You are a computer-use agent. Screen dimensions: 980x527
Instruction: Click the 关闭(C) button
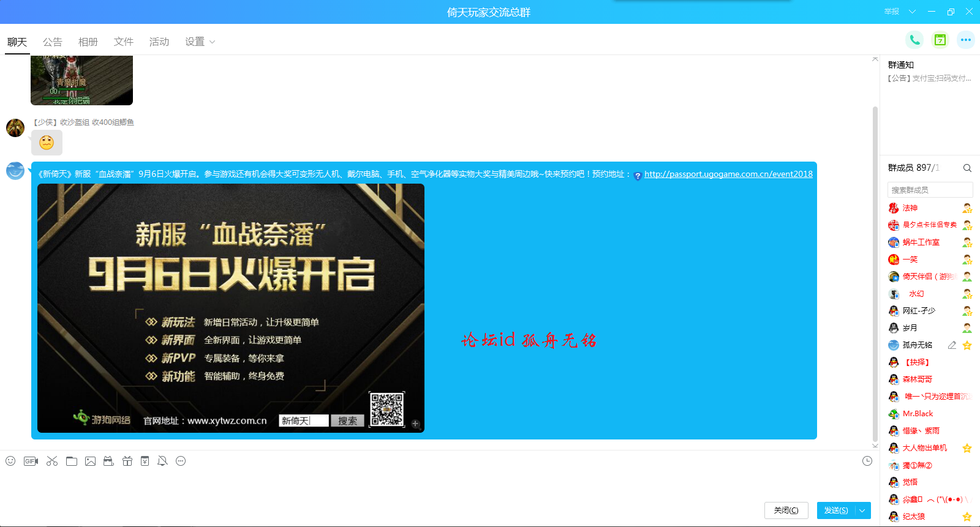(786, 510)
